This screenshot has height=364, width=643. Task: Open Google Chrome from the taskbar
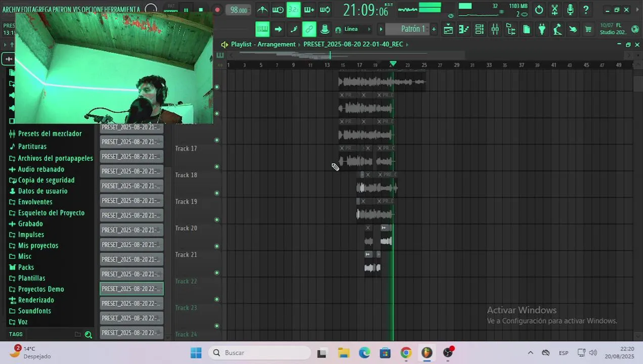coord(406,353)
